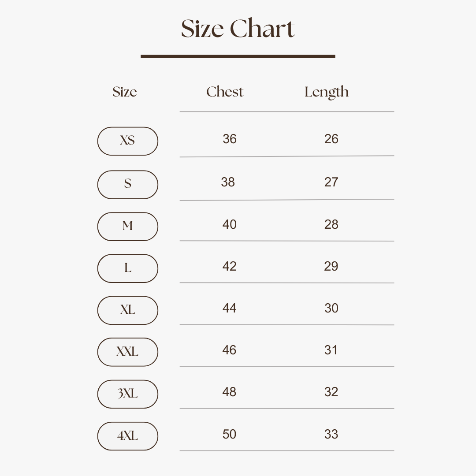Click the Size column header
The image size is (476, 476).
(125, 92)
